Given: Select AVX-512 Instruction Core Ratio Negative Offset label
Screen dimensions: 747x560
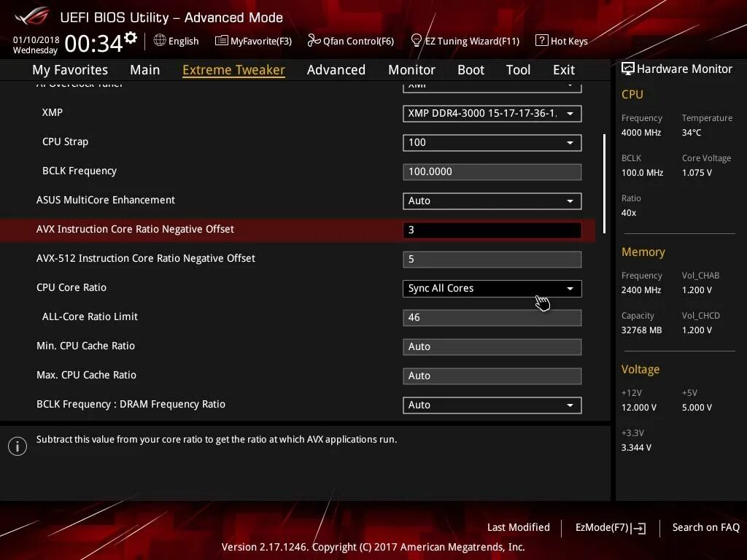Looking at the screenshot, I should tap(146, 258).
